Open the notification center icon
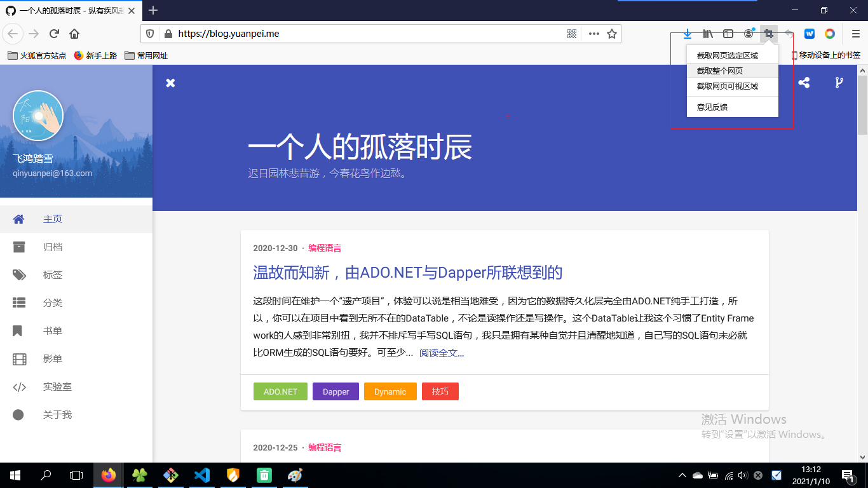Viewport: 868px width, 488px height. click(847, 475)
